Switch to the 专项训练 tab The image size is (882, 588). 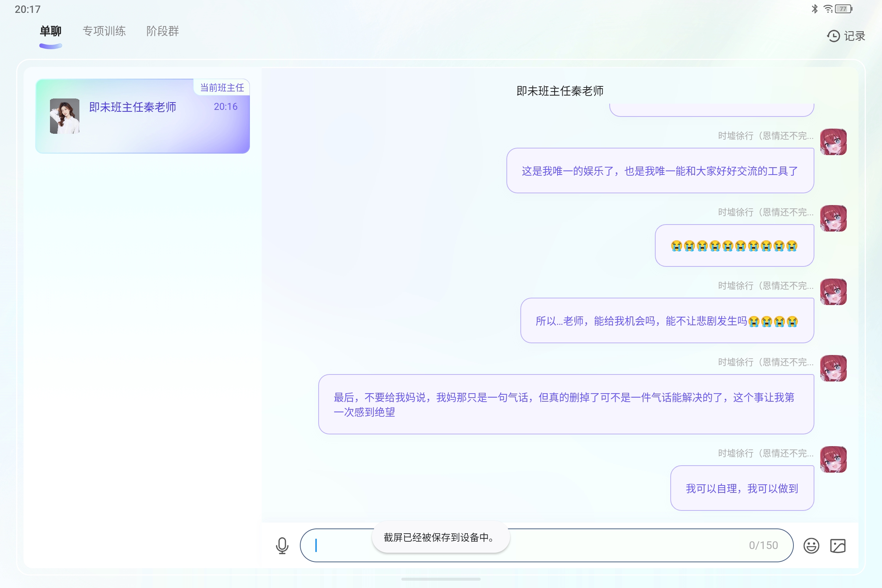click(104, 32)
